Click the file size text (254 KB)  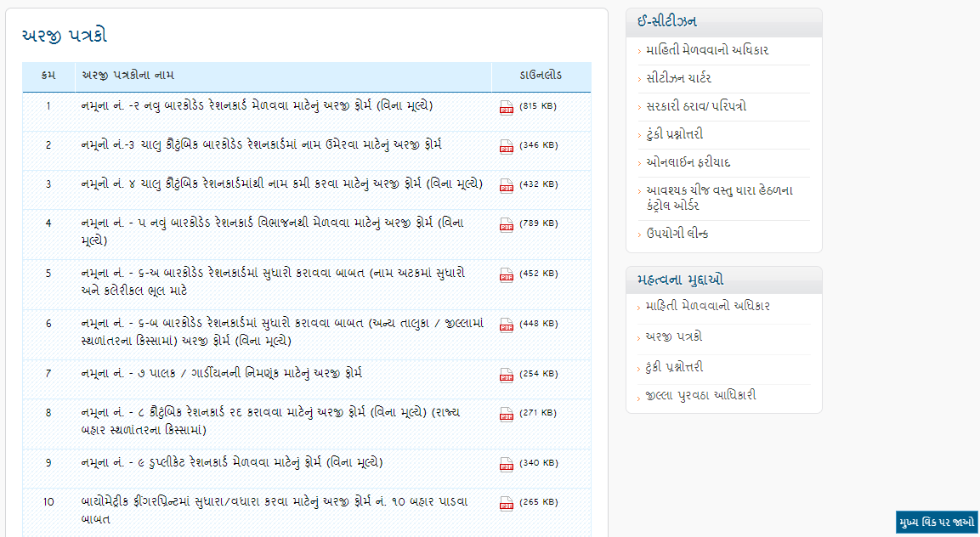coord(538,374)
